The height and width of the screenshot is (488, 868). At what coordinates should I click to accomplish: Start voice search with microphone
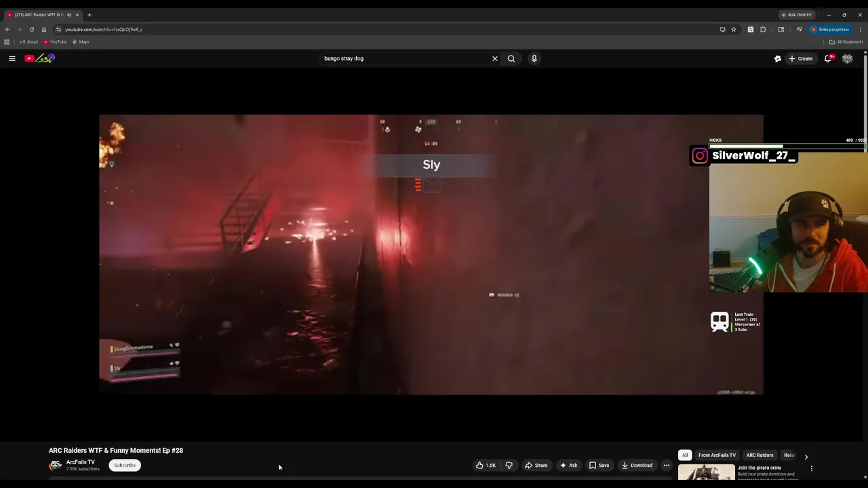(534, 58)
